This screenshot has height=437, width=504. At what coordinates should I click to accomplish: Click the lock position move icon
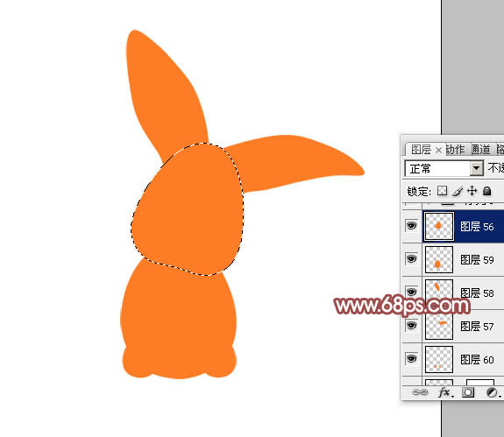click(472, 191)
